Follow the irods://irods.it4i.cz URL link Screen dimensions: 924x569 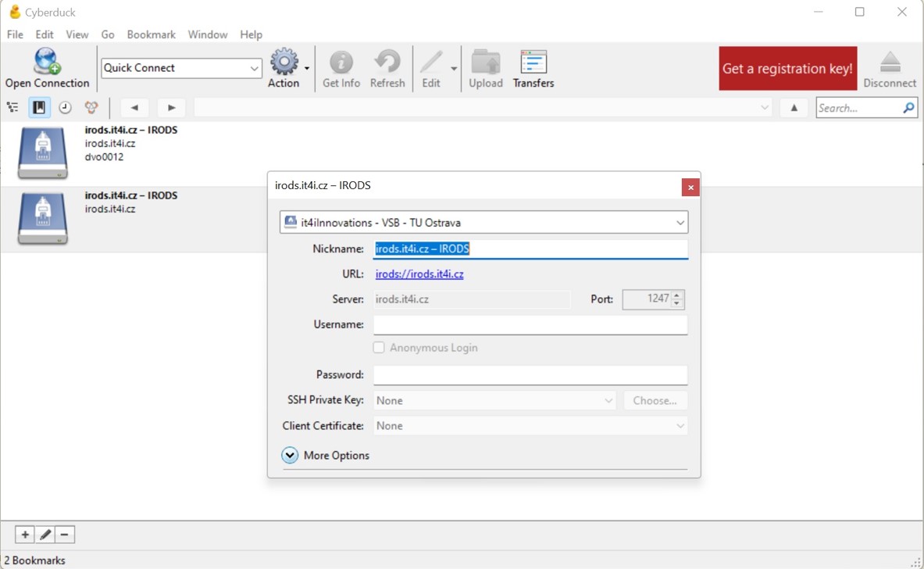pyautogui.click(x=419, y=274)
